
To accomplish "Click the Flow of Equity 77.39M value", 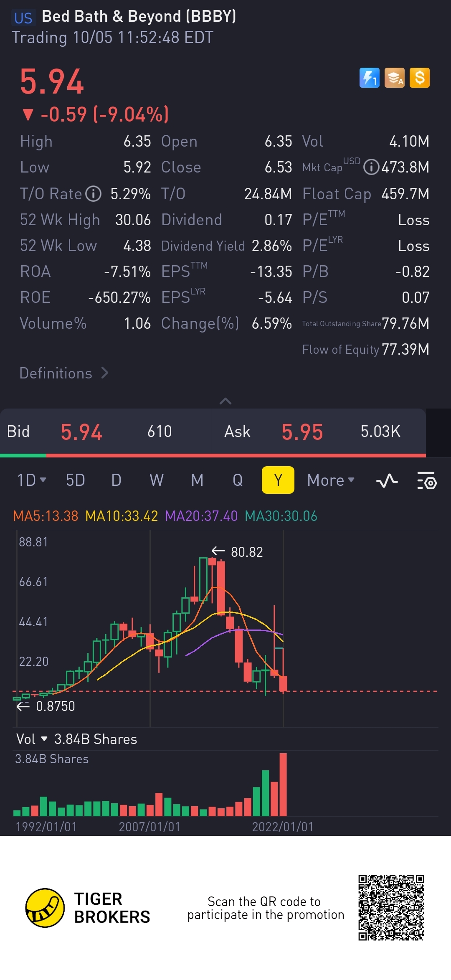I will (x=405, y=349).
